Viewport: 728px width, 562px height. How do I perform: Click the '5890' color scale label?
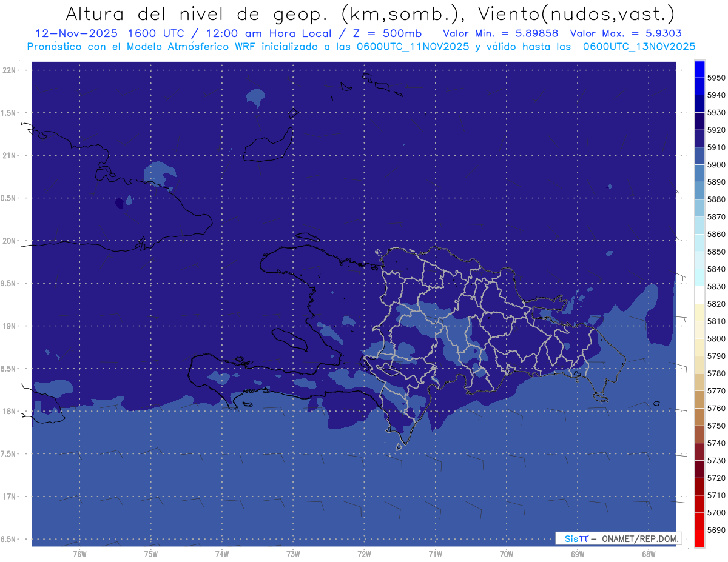(716, 182)
